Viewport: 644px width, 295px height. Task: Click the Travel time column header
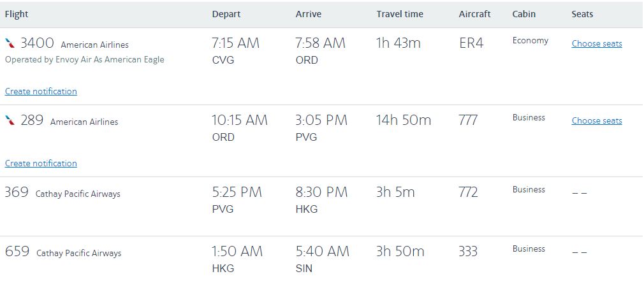pyautogui.click(x=400, y=14)
